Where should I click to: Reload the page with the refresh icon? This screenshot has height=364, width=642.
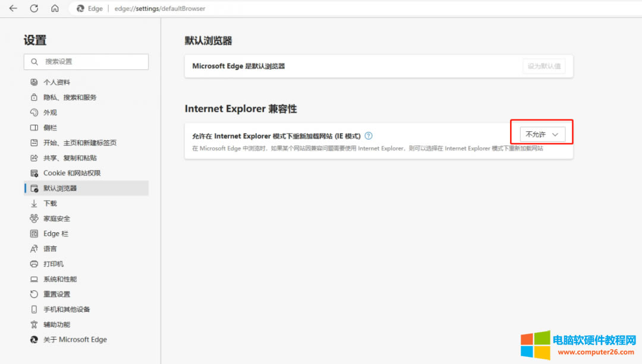[34, 8]
